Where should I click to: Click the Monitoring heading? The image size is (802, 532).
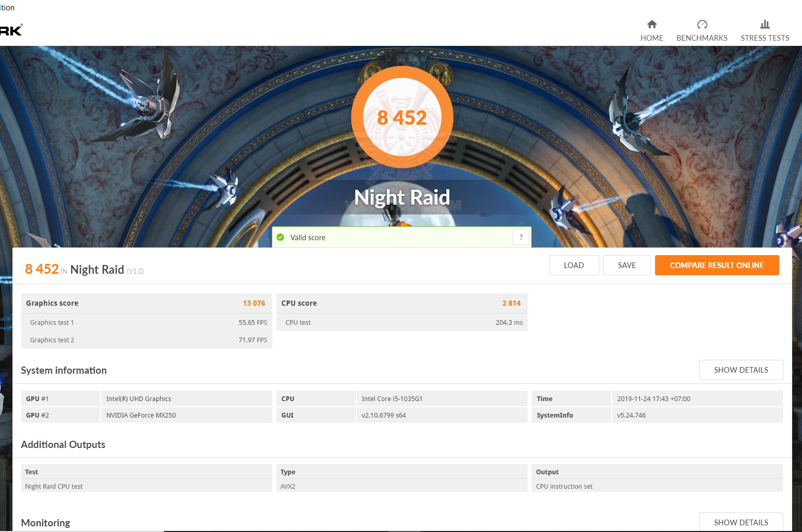[45, 523]
